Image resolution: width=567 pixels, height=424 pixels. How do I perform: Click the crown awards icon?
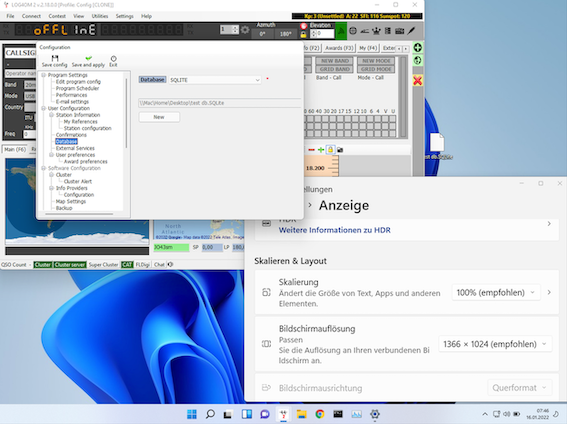pyautogui.click(x=376, y=31)
